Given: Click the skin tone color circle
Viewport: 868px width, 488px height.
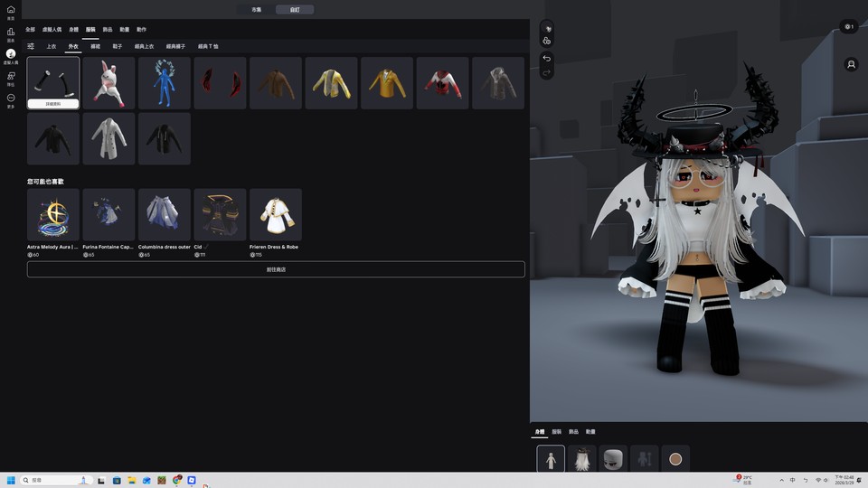Looking at the screenshot, I should [675, 459].
